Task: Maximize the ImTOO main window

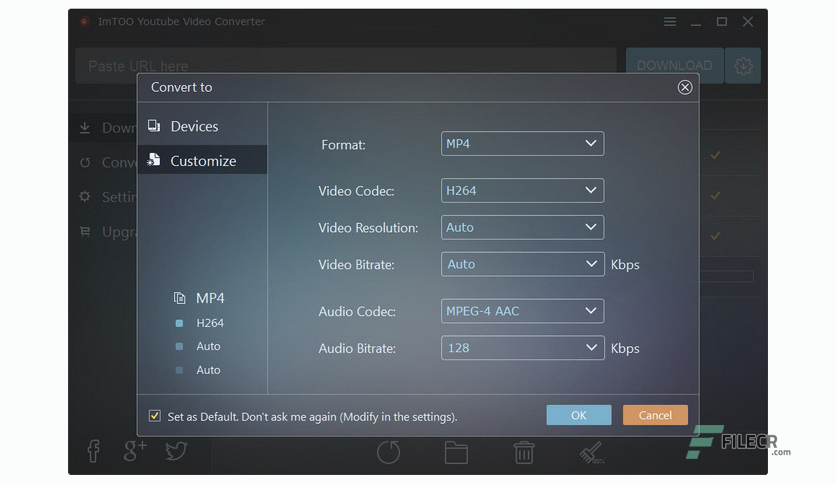Action: (722, 21)
